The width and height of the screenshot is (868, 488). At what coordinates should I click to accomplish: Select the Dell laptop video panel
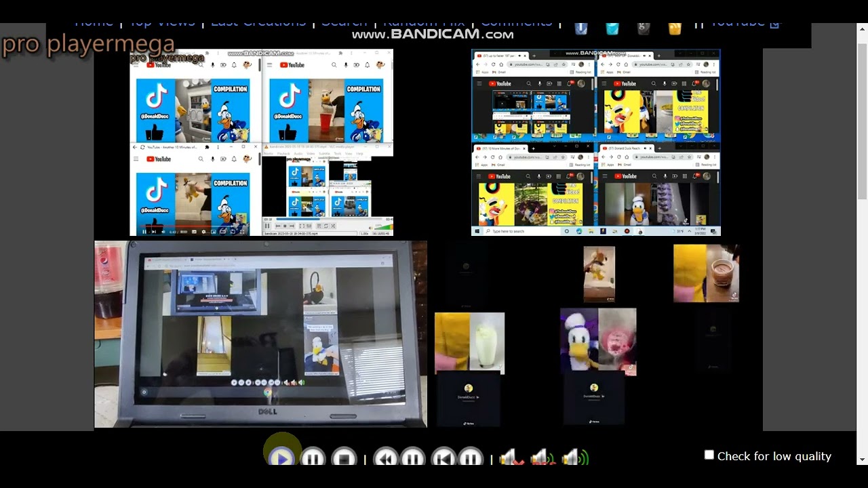click(261, 334)
